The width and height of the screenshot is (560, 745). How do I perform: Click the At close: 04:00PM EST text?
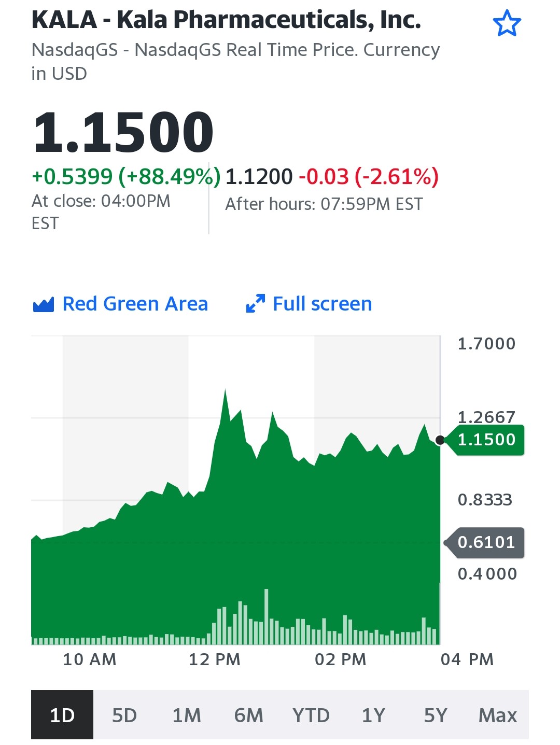click(101, 212)
